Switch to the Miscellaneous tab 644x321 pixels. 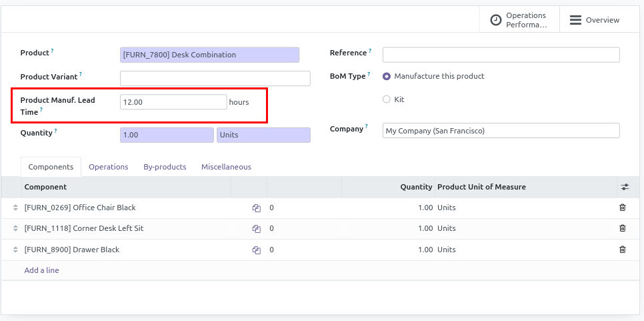coord(226,167)
